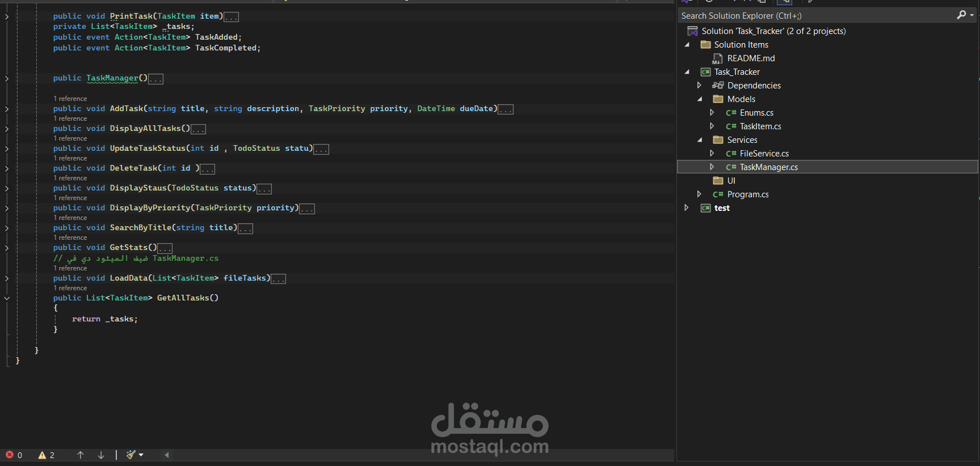Click the Solution 'Task_Tracker' solution icon
Screen dimensions: 980x466
(x=692, y=31)
